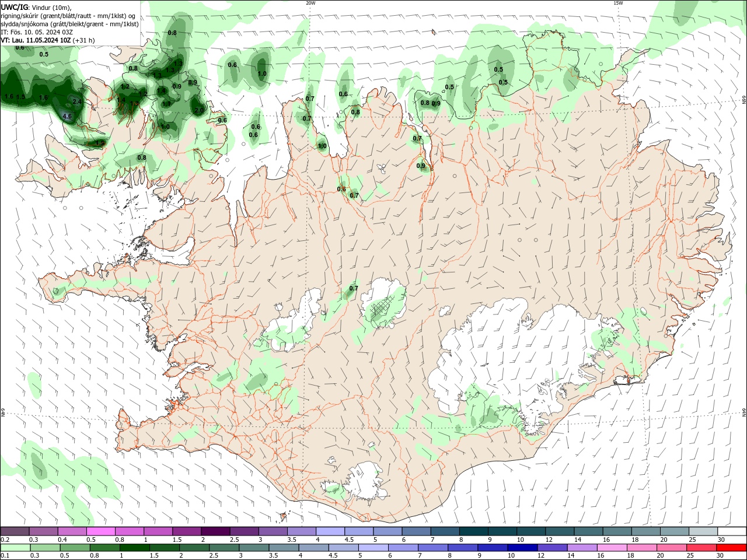The width and height of the screenshot is (747, 560).
Task: Click the '30' label under the top legend row
Action: pyautogui.click(x=721, y=540)
